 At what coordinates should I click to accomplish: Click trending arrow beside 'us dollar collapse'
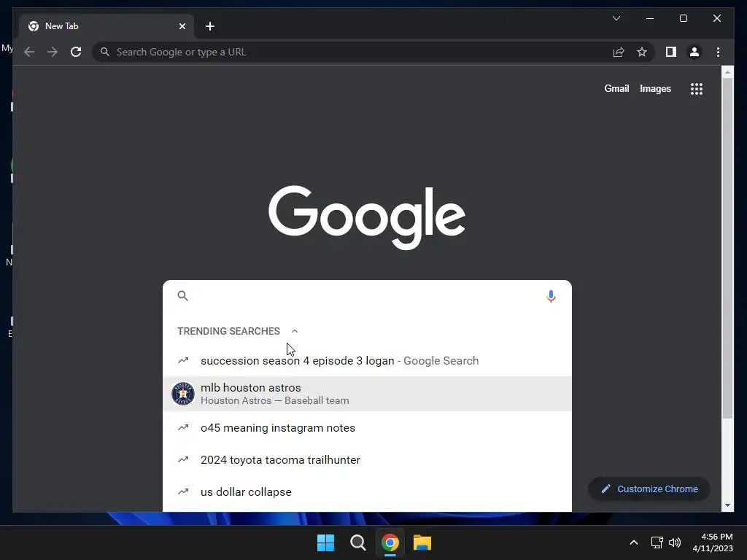183,491
